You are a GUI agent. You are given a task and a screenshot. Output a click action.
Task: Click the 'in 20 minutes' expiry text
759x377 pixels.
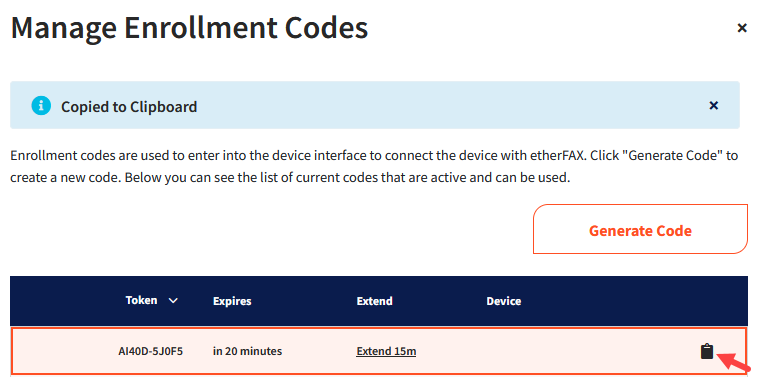point(247,351)
